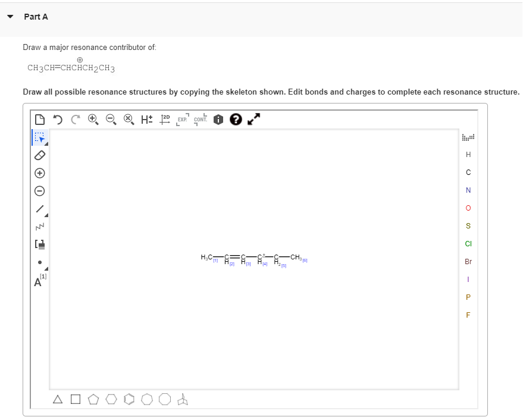Select O from the element list
526x420 pixels.
coord(468,208)
